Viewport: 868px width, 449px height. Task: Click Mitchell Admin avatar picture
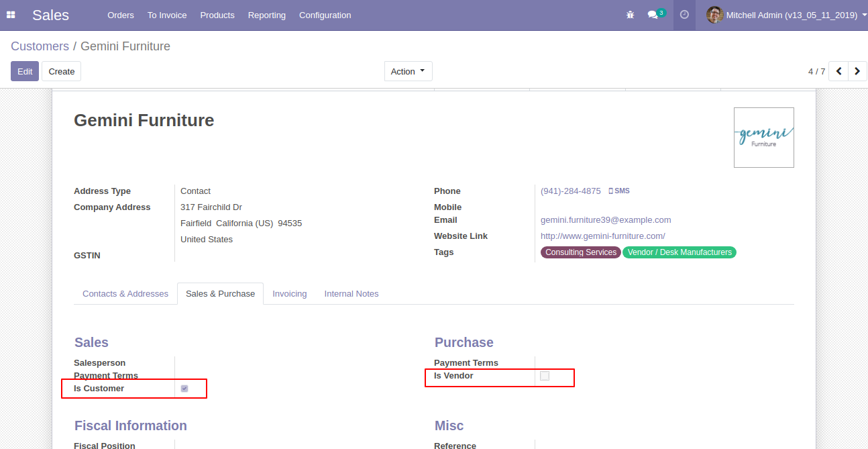[x=714, y=15]
